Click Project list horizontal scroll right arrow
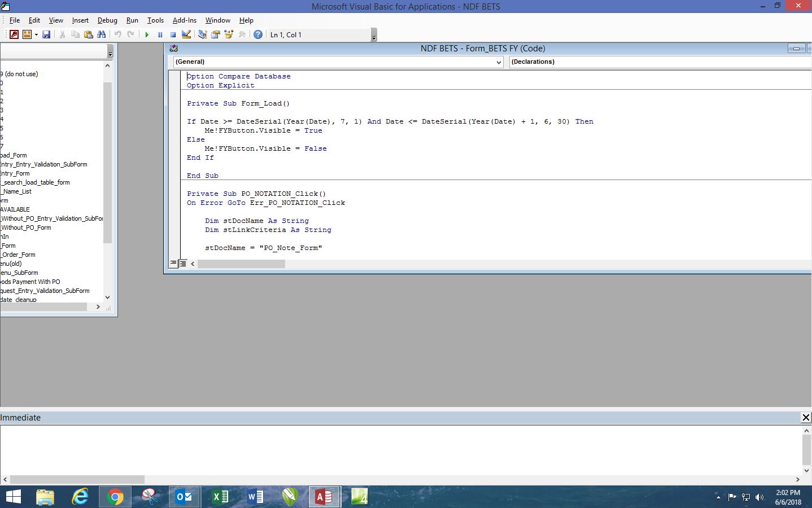The width and height of the screenshot is (812, 508). pyautogui.click(x=98, y=306)
